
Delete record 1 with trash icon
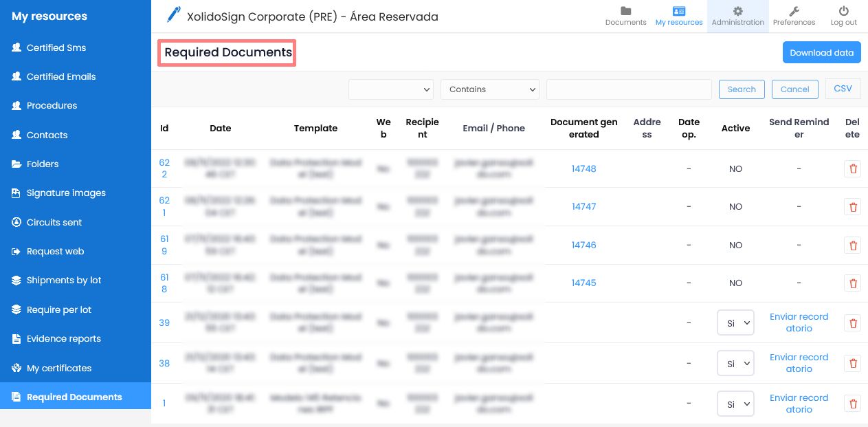(852, 404)
